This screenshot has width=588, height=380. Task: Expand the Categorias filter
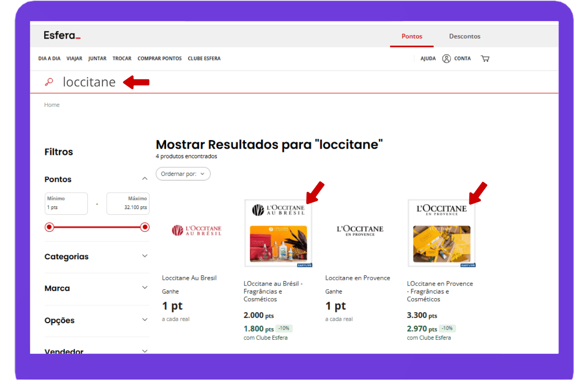point(145,256)
